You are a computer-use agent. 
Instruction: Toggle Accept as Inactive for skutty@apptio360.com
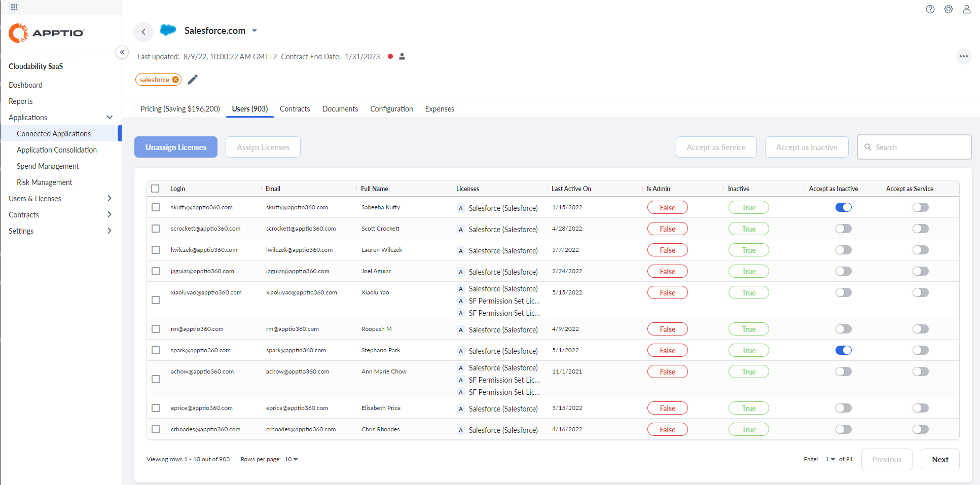[x=843, y=207]
